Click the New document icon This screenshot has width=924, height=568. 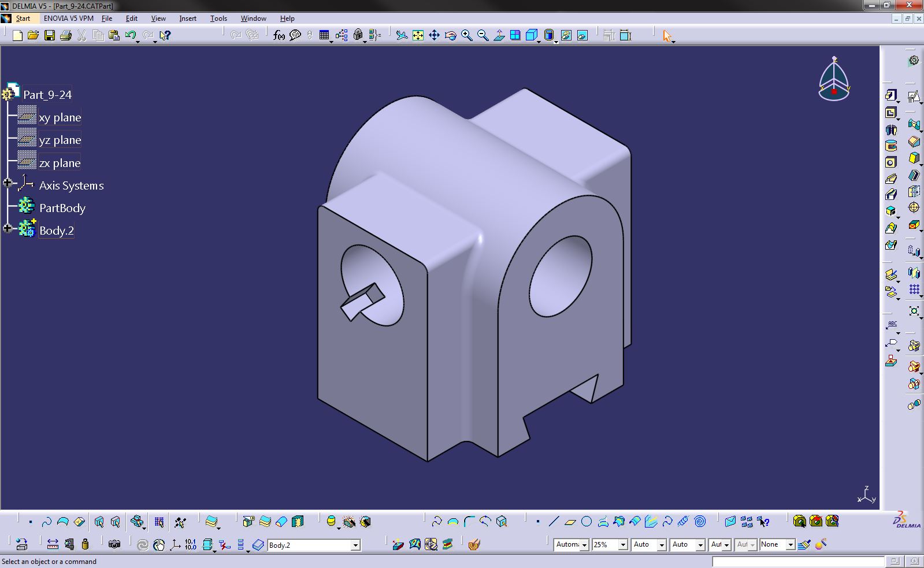17,36
